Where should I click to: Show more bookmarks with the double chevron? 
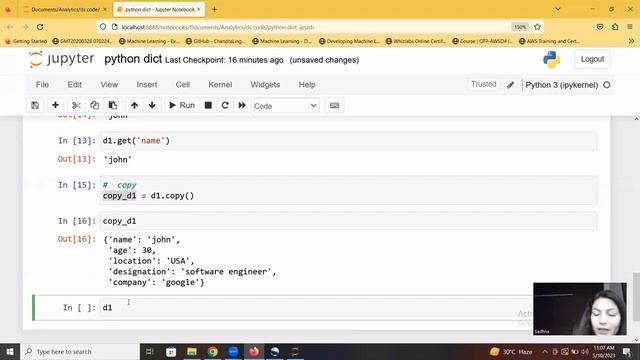coord(631,41)
